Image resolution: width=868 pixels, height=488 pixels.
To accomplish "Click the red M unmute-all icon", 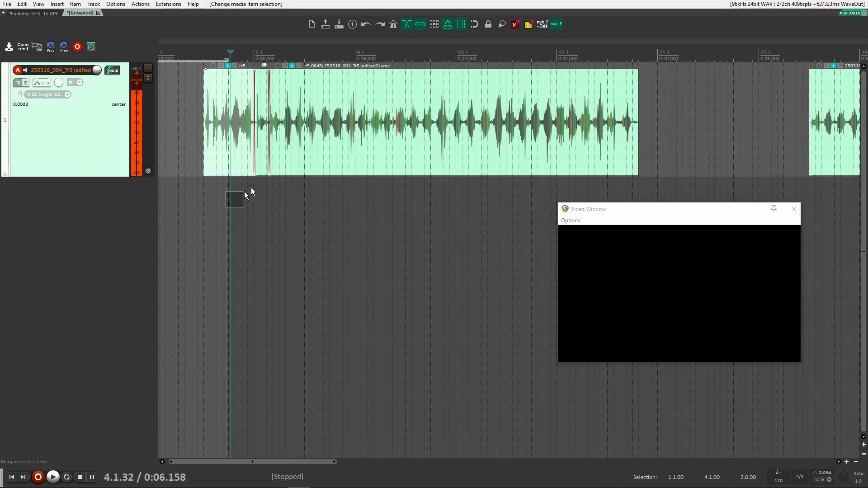I will pyautogui.click(x=515, y=24).
